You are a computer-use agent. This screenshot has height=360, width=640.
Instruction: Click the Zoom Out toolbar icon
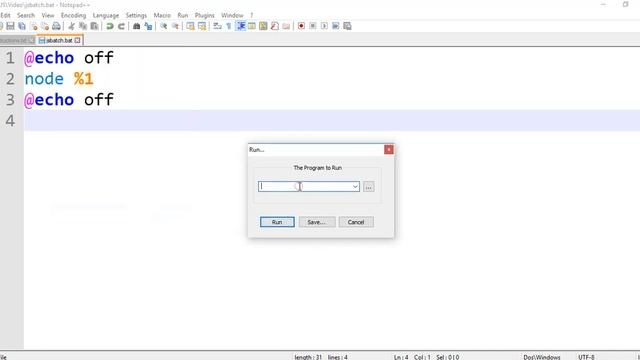pos(175,26)
